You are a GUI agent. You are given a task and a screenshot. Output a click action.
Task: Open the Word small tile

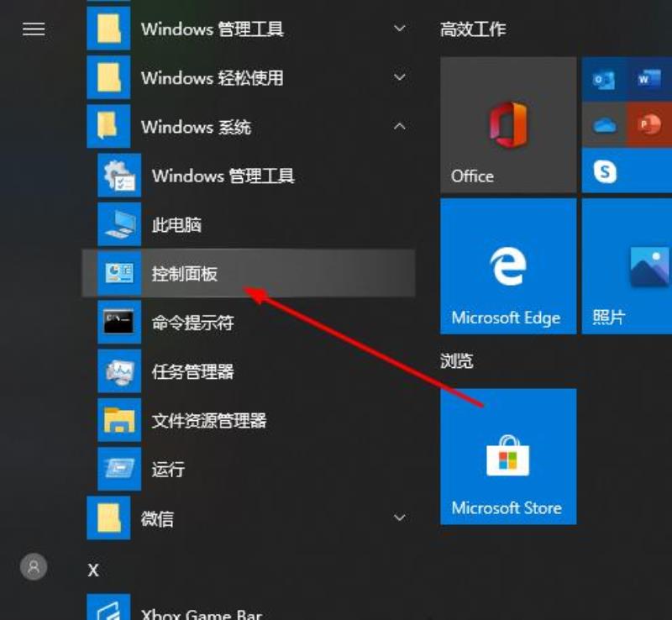[649, 79]
